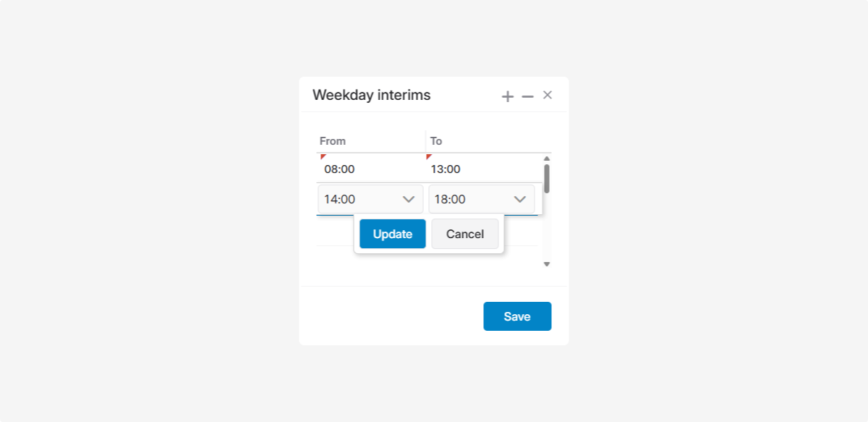Image resolution: width=868 pixels, height=422 pixels.
Task: Click the minus icon to remove interim
Action: pyautogui.click(x=527, y=96)
